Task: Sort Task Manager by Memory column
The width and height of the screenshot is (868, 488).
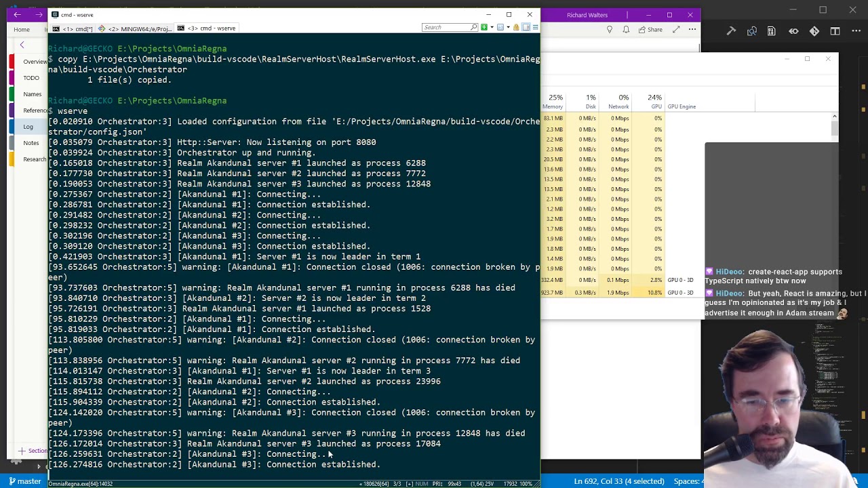Action: tap(553, 102)
